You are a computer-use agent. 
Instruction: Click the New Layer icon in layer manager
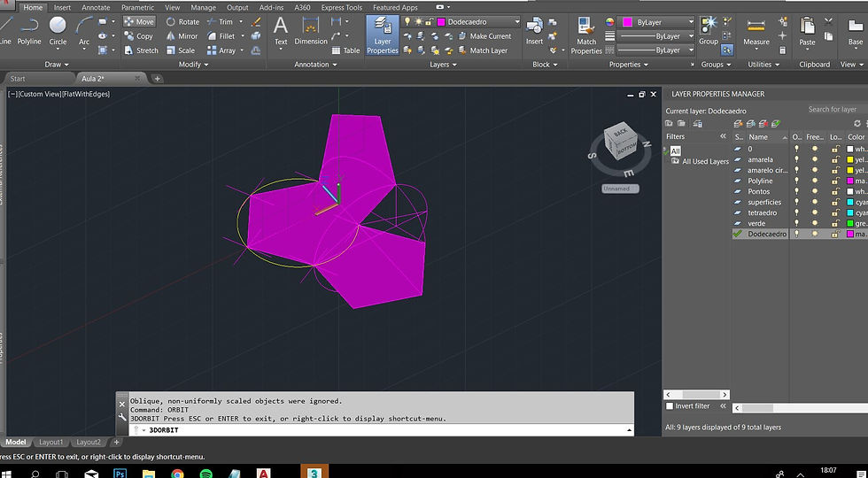(737, 123)
